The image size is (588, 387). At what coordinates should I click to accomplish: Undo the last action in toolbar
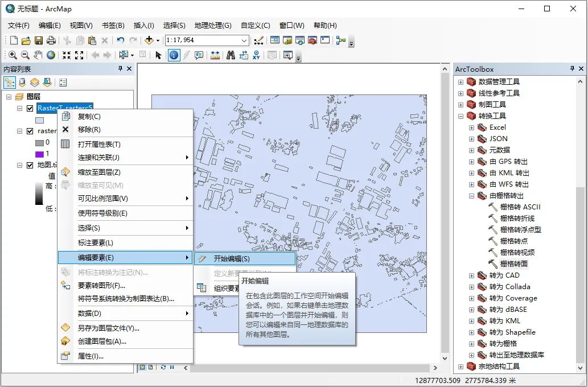click(120, 40)
